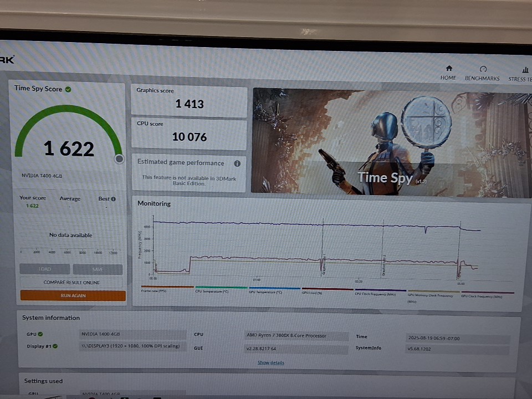Image resolution: width=532 pixels, height=399 pixels.
Task: Go to the HOME tab
Action: click(448, 73)
